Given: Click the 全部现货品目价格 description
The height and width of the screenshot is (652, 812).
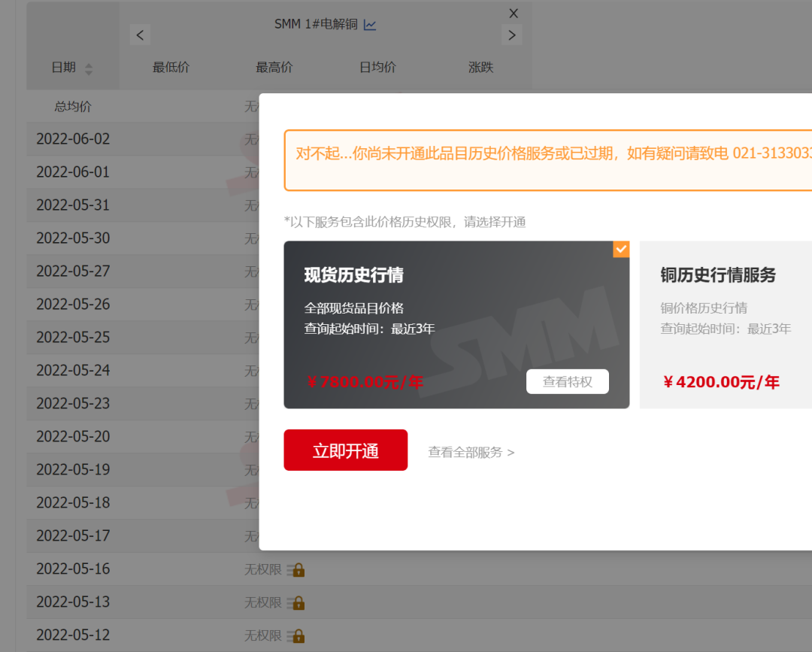Looking at the screenshot, I should tap(353, 308).
